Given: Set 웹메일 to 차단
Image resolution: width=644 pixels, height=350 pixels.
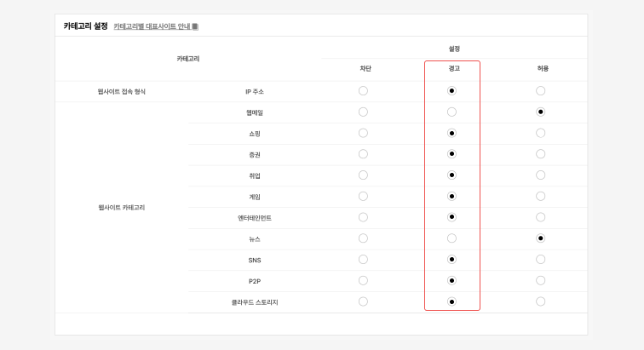Looking at the screenshot, I should pos(363,112).
